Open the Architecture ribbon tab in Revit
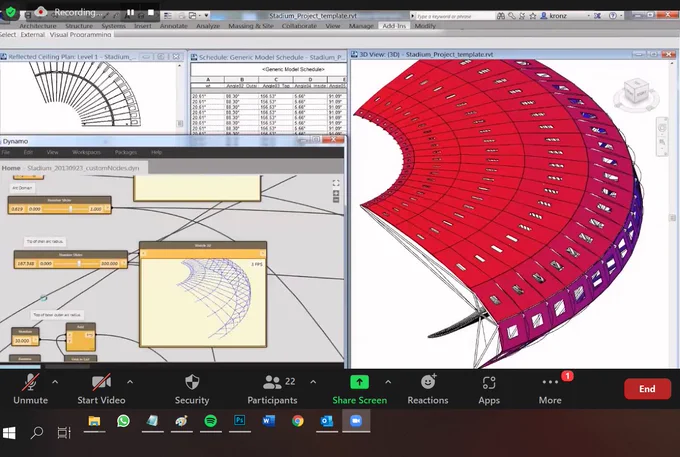Image resolution: width=680 pixels, height=457 pixels. coord(37,26)
